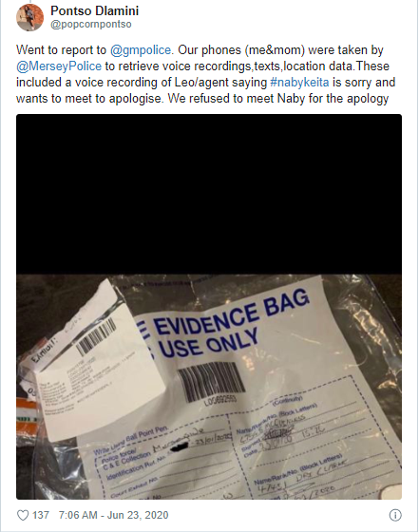The height and width of the screenshot is (532, 419).
Task: Open the #nabykeita hashtag
Action: (299, 83)
